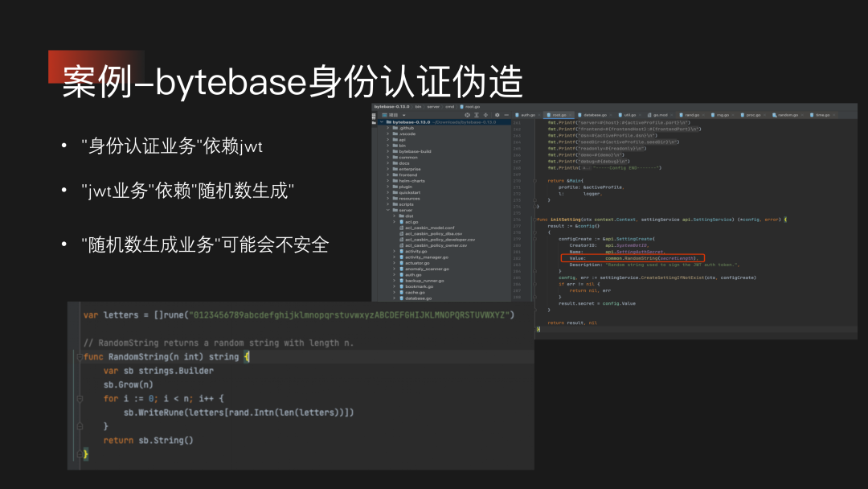Collapse the bytebase-0.13.0 root folder
Image resolution: width=868 pixels, height=489 pixels.
click(x=382, y=121)
